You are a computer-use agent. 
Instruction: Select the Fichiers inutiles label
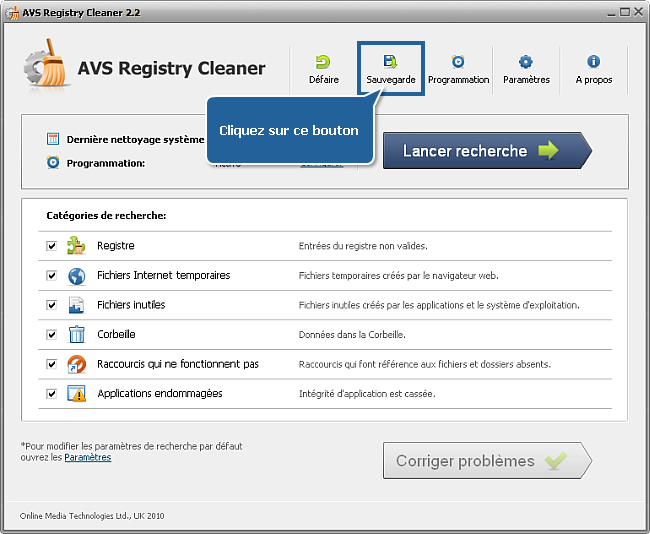click(131, 305)
